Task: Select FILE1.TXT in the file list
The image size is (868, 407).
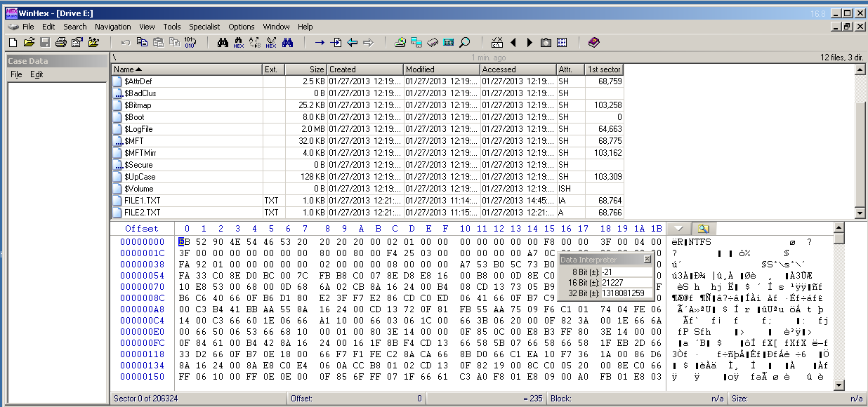Action: point(142,201)
